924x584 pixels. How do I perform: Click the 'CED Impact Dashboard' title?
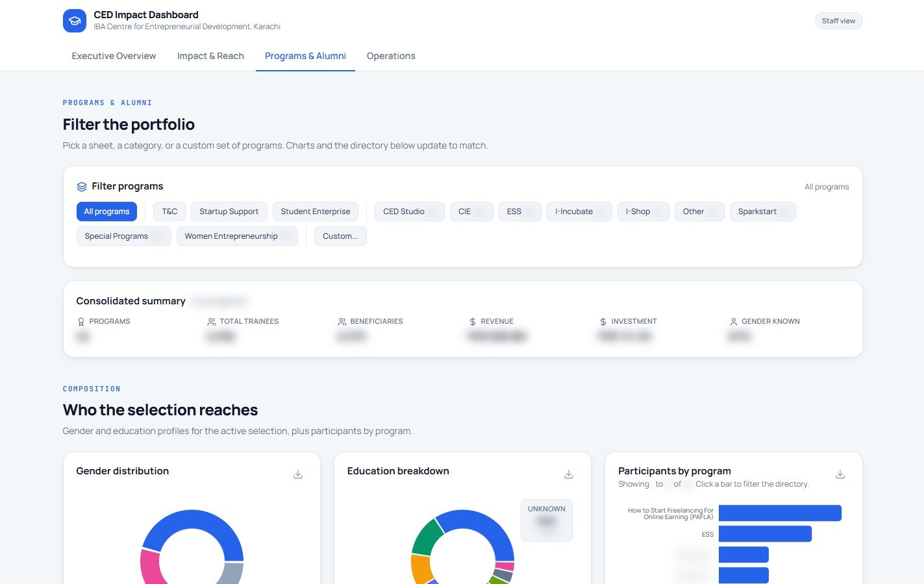coord(146,15)
